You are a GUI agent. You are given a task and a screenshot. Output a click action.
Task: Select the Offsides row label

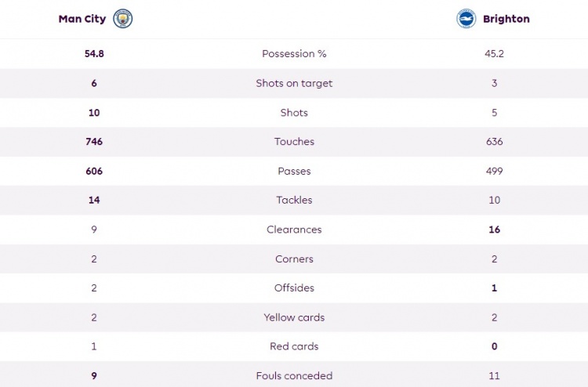[x=294, y=288]
